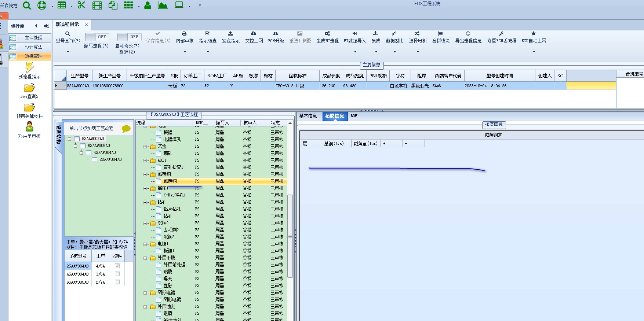
Task: Click 集成 download tool
Action: (x=376, y=37)
